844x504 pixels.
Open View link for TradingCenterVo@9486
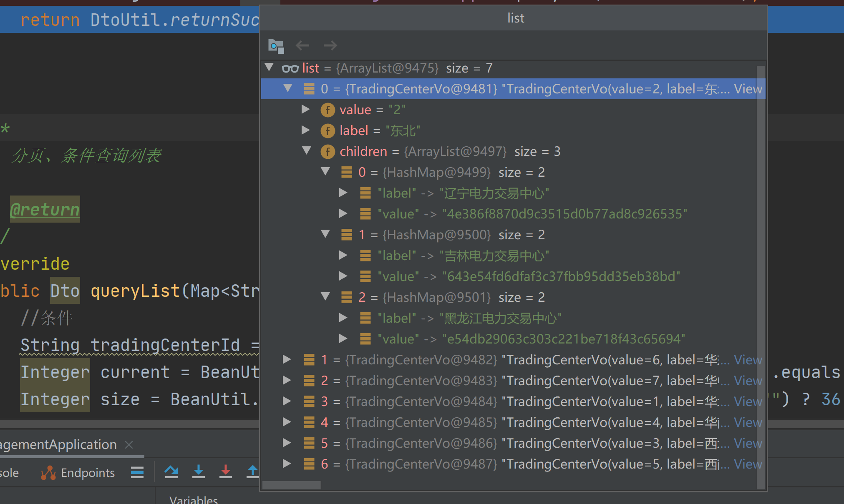point(748,443)
